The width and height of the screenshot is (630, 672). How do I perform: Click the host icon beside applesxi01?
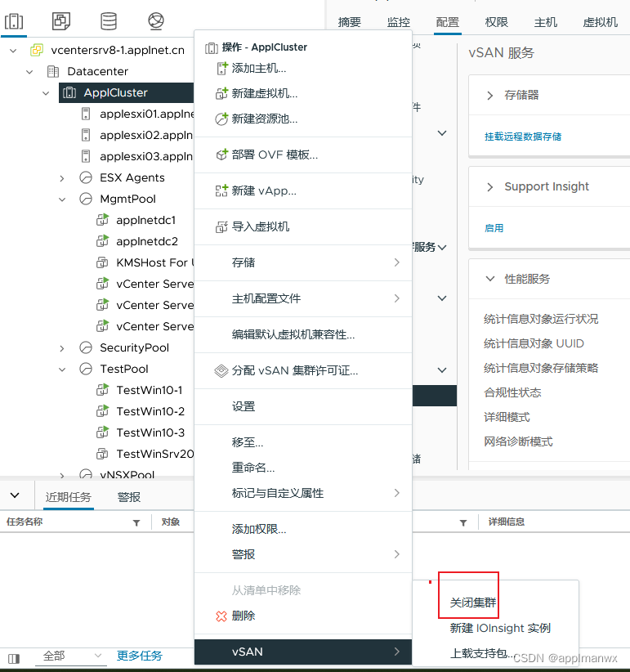[x=86, y=114]
